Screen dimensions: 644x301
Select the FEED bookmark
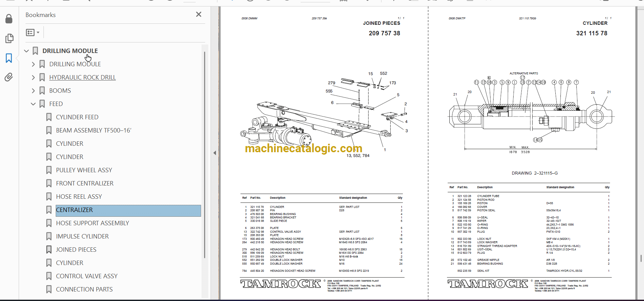tap(56, 104)
